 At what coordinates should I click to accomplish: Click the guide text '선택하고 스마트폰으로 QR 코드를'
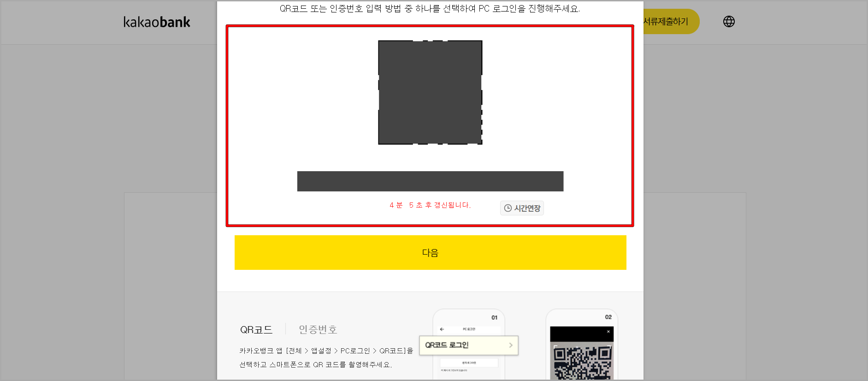click(292, 364)
